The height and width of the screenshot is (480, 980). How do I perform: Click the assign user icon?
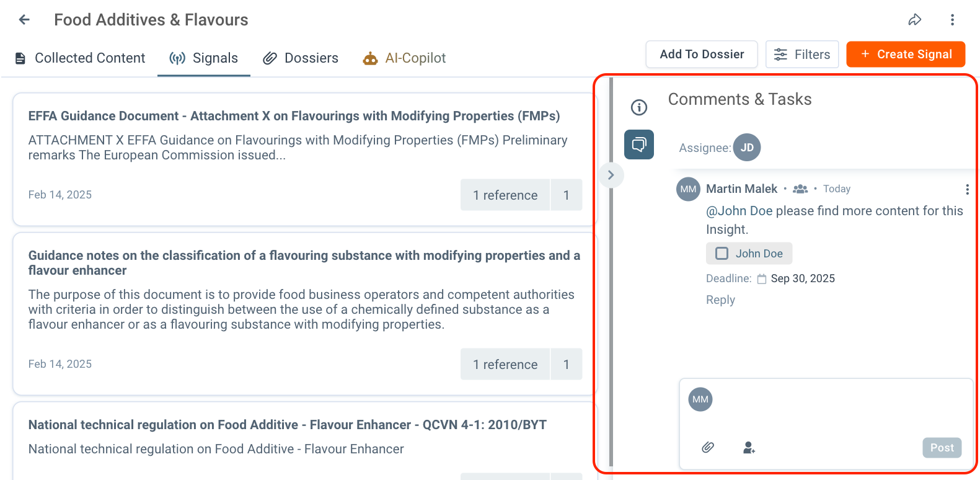coord(749,447)
